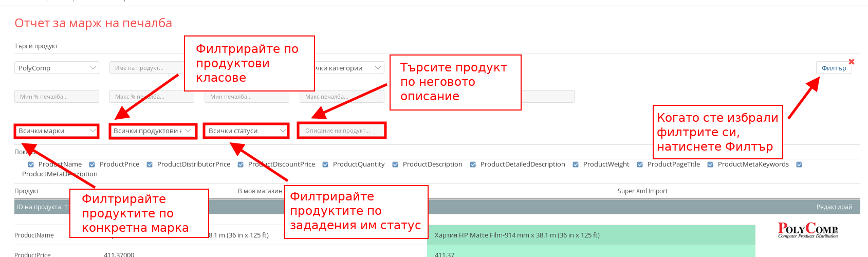Toggle the ProductPageTitle checkbox
This screenshot has width=868, height=257.
coord(640,164)
